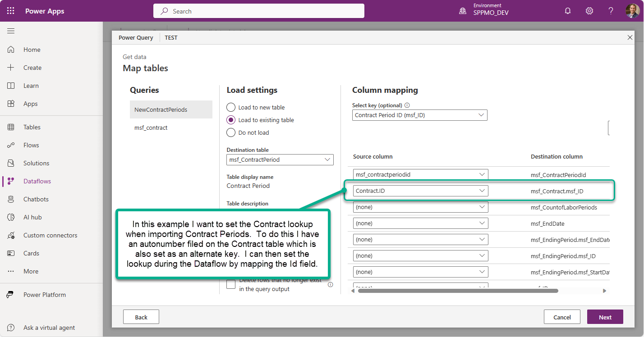This screenshot has width=644, height=337.
Task: Collapse the left navigation hamburger menu
Action: [x=11, y=31]
